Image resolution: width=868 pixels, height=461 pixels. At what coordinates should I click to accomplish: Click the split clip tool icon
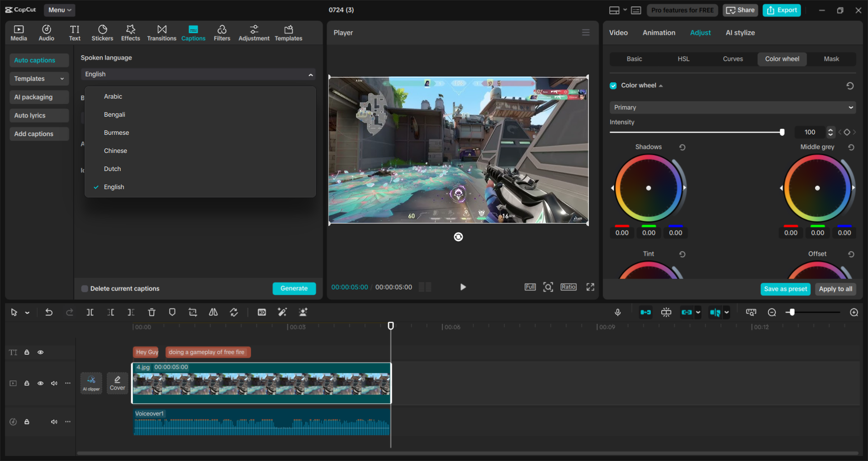[x=90, y=312]
